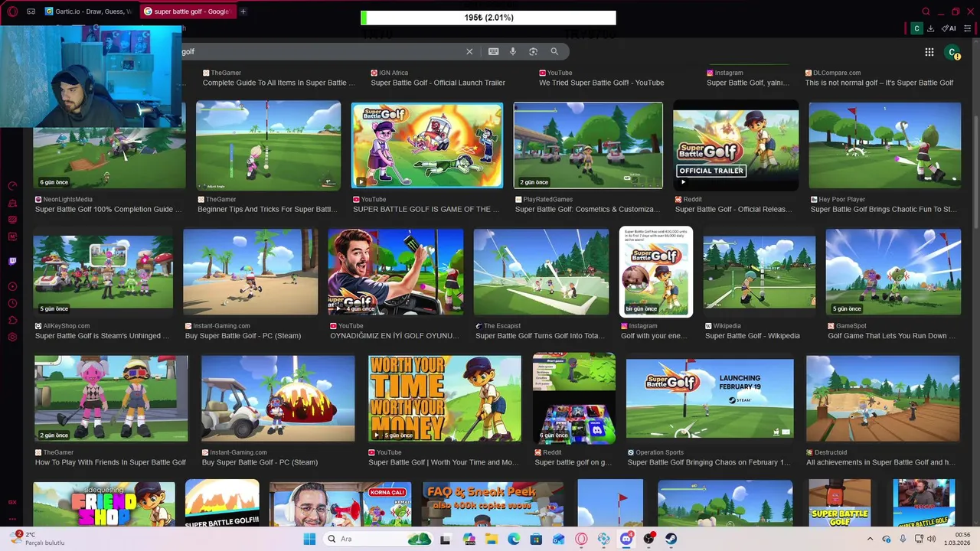Screen dimensions: 980x551
Task: Open The Escapist image result thumbnail
Action: coord(541,272)
